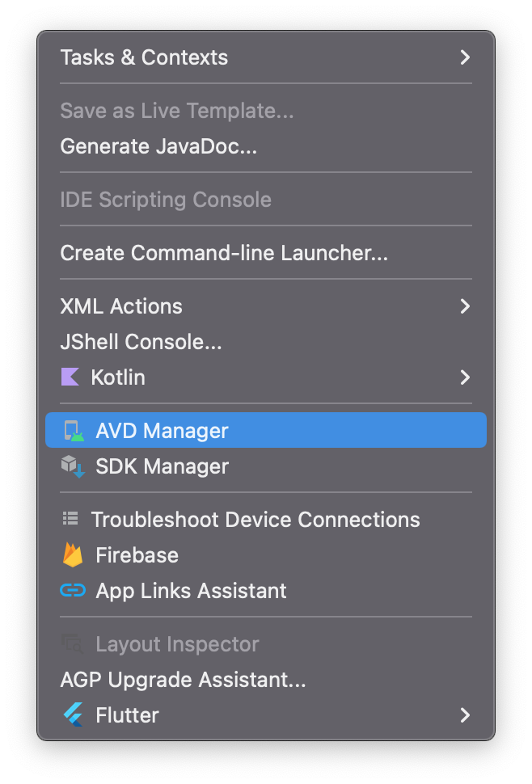Select Troubleshoot Device Connections
The height and width of the screenshot is (784, 532).
tap(266, 520)
